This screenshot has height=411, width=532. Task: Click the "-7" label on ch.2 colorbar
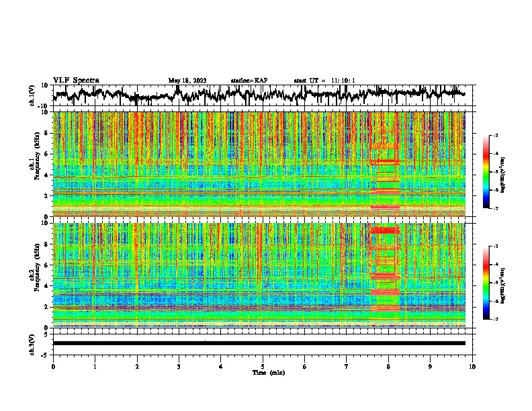click(495, 319)
